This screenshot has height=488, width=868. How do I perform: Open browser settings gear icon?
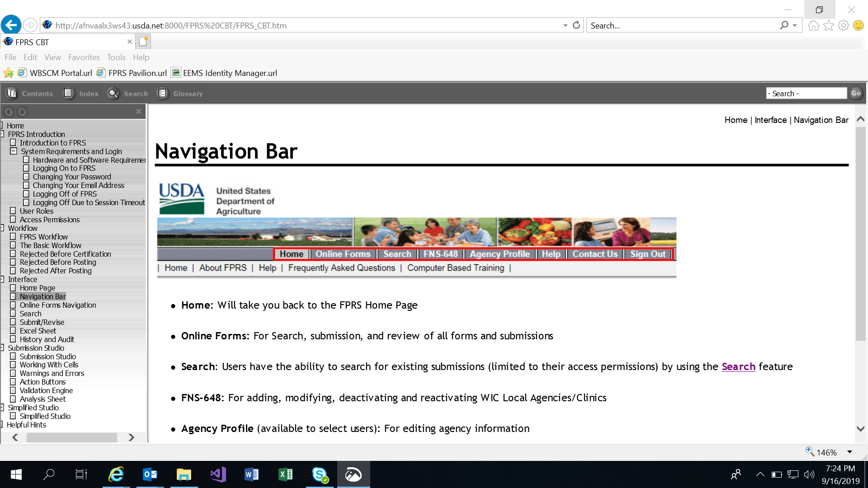point(843,25)
